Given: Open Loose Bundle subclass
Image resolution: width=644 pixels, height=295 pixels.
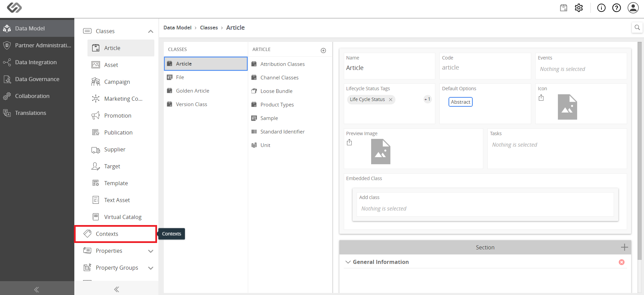Looking at the screenshot, I should [x=290, y=91].
